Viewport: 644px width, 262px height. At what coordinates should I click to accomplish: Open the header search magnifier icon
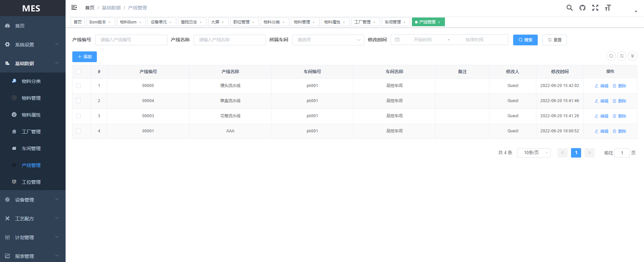tap(569, 8)
